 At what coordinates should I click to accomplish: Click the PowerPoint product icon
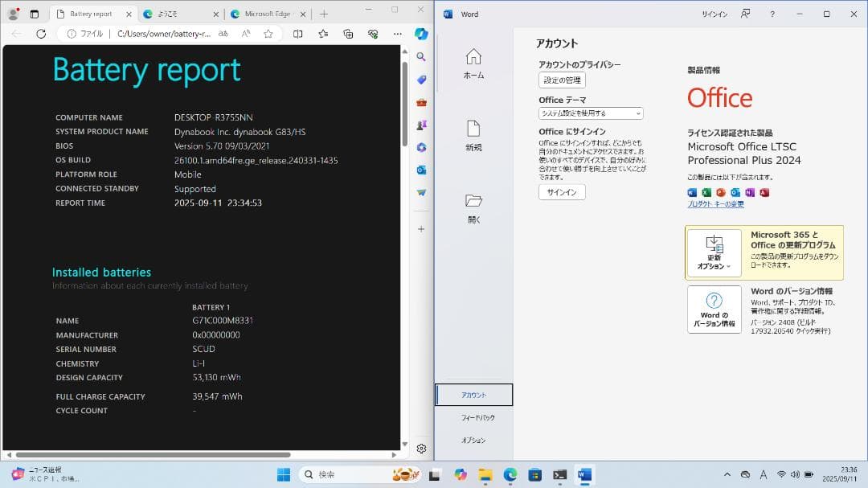click(x=719, y=193)
